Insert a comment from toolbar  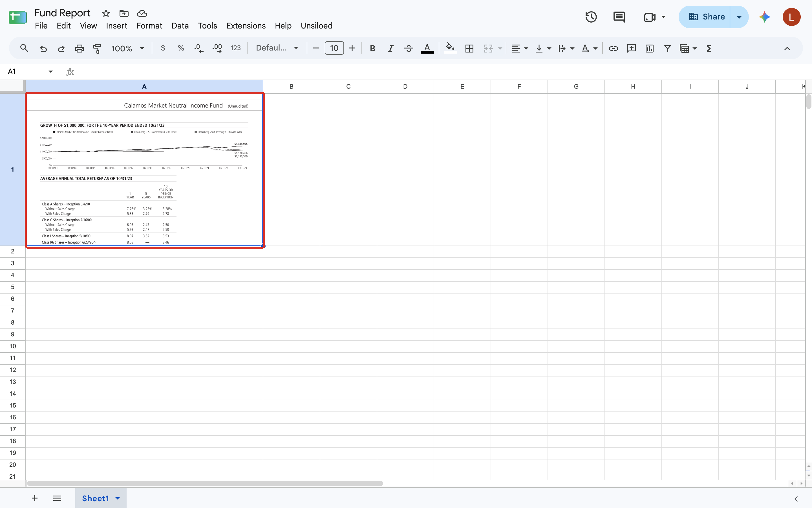click(x=632, y=48)
